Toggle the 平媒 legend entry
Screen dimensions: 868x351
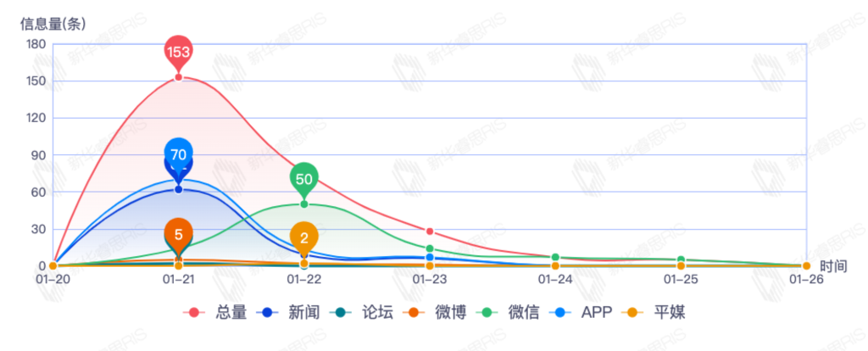click(656, 313)
